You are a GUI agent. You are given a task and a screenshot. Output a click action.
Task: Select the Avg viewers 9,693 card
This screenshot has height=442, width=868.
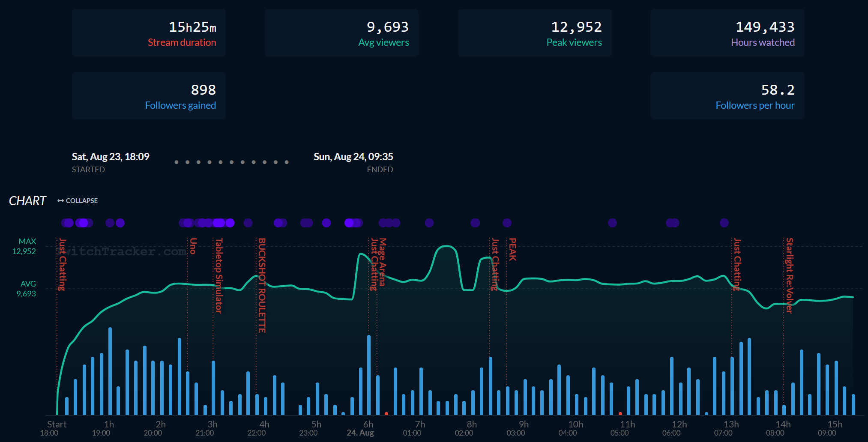341,33
